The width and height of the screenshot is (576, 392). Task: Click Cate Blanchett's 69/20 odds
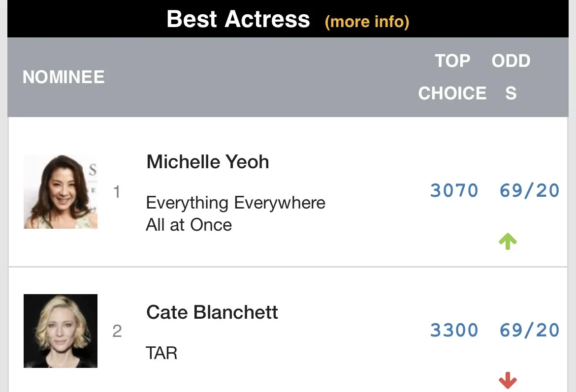click(529, 330)
